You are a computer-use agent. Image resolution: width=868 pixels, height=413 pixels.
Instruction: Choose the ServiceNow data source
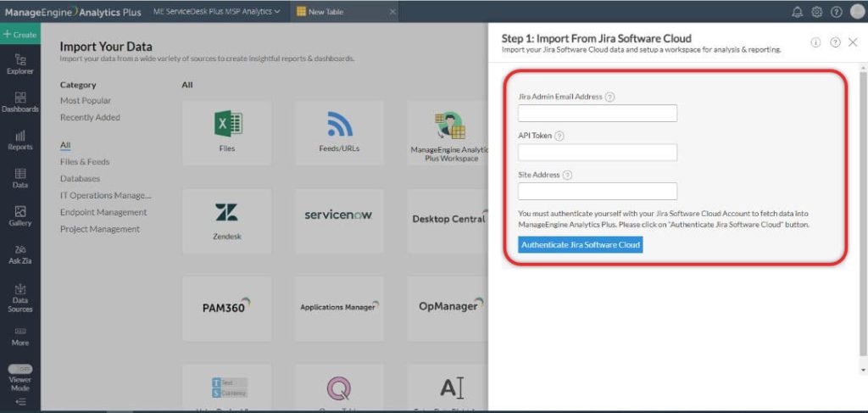tap(339, 221)
